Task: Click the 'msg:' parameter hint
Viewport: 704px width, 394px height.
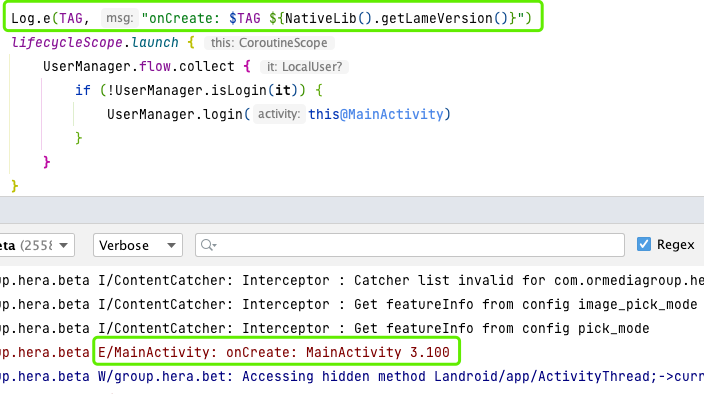Action: coord(119,18)
